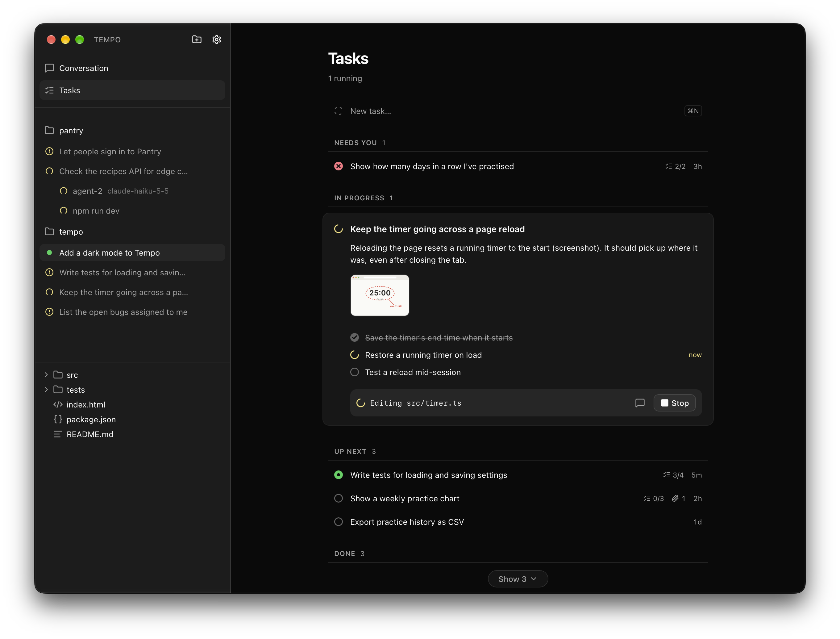Viewport: 840px width, 639px height.
Task: Mark Show a weekly practice chart complete
Action: pos(339,498)
